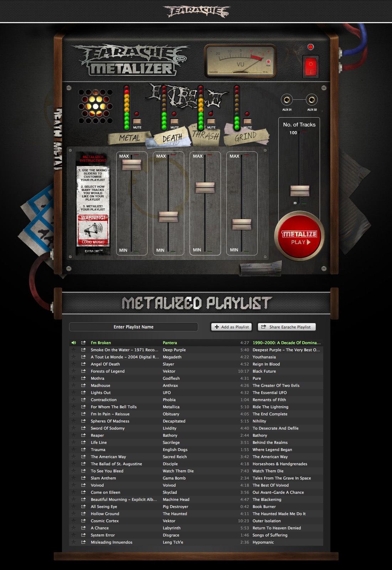
Task: Share the For Whom The Bell Tolls track
Action: tap(83, 407)
